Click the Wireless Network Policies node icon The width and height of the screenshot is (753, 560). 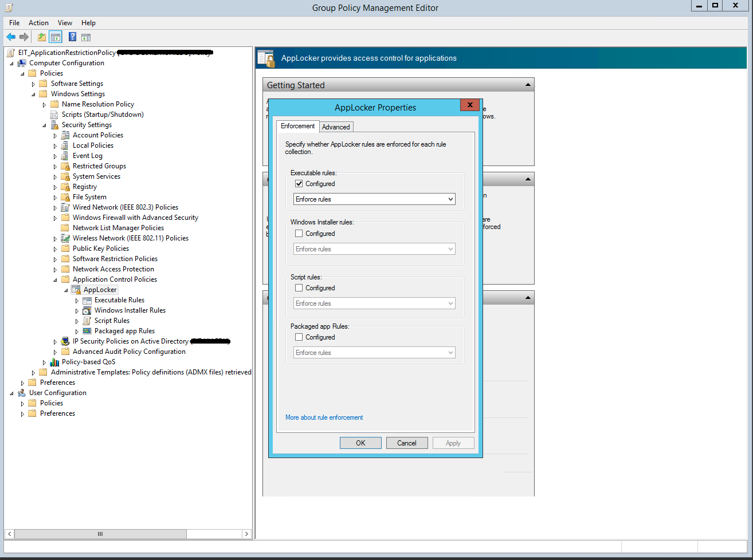pyautogui.click(x=65, y=238)
